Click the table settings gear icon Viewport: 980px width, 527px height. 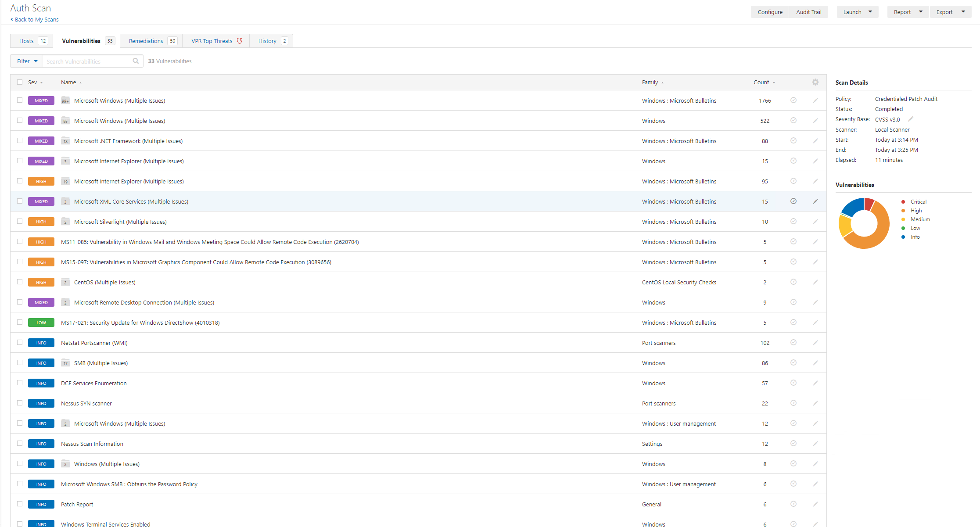coord(815,82)
